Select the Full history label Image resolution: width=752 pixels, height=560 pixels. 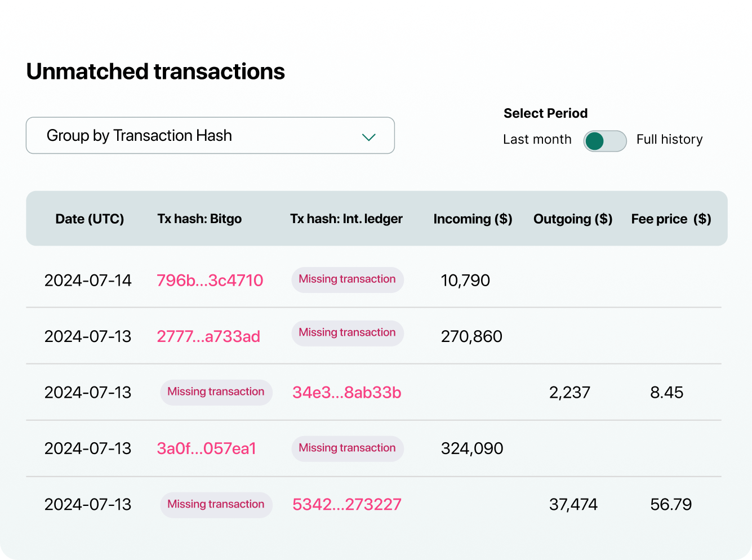click(669, 139)
